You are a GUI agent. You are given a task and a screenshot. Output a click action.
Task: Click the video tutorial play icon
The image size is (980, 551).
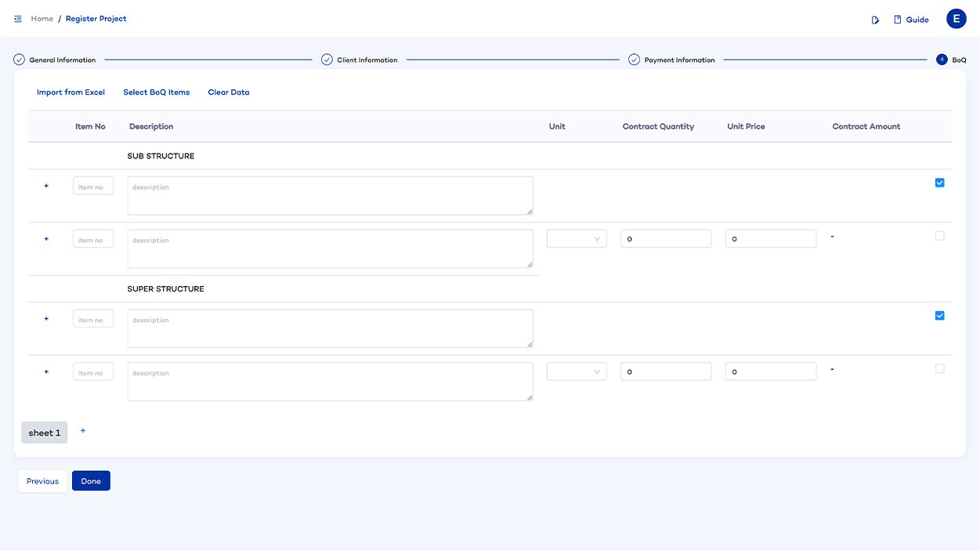[x=875, y=20]
